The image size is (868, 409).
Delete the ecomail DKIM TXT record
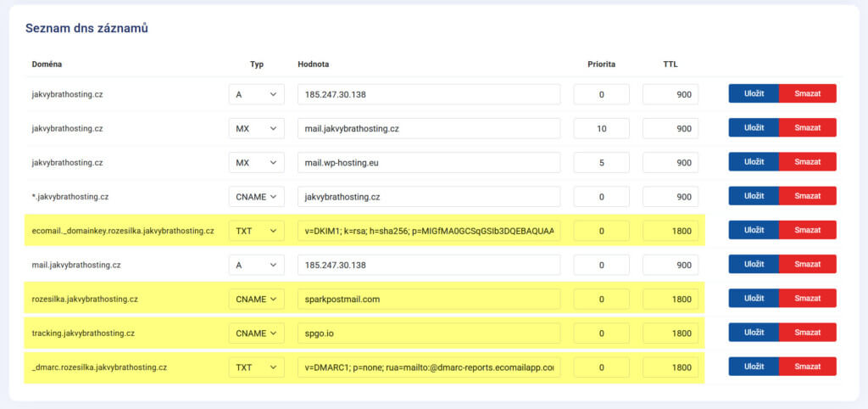tap(807, 231)
